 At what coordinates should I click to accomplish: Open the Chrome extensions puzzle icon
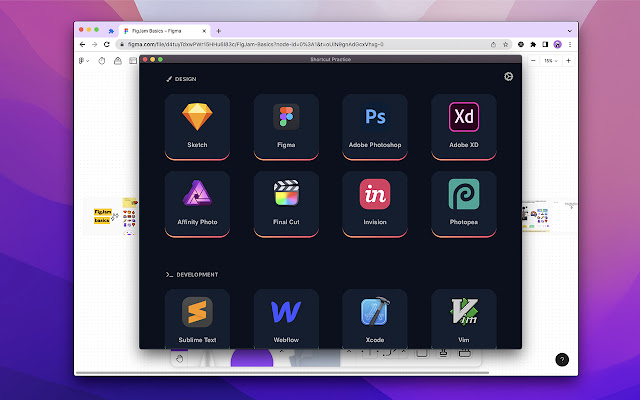point(533,44)
